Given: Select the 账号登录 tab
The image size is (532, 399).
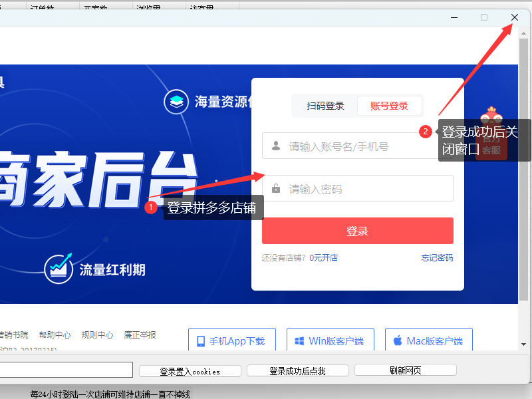Looking at the screenshot, I should pos(389,106).
